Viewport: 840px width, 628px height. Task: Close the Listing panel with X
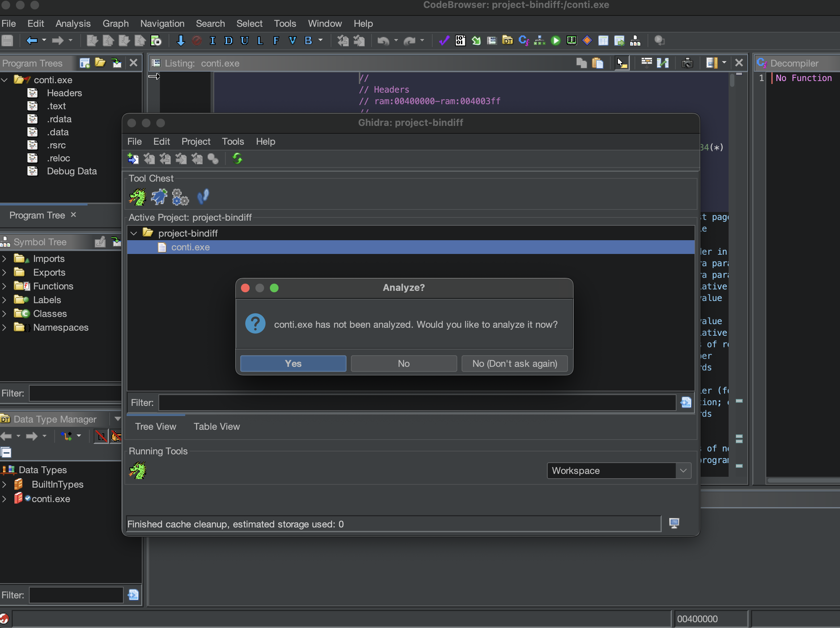click(x=739, y=63)
